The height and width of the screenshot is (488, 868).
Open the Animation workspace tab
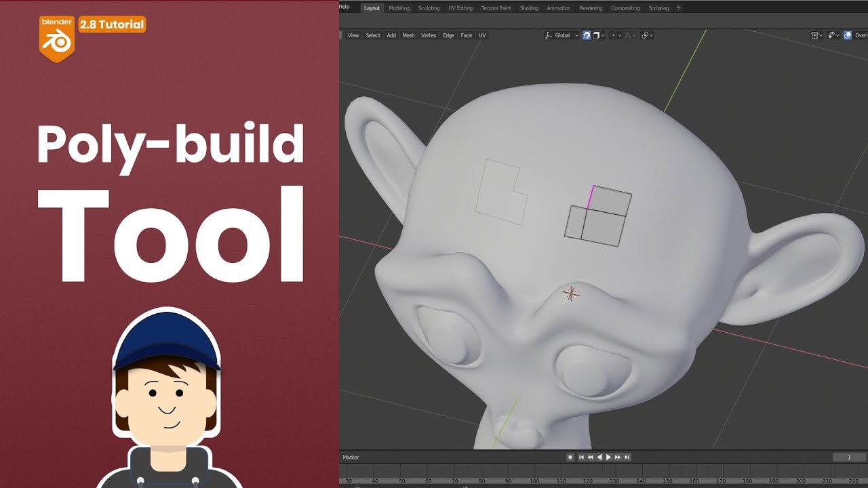559,8
